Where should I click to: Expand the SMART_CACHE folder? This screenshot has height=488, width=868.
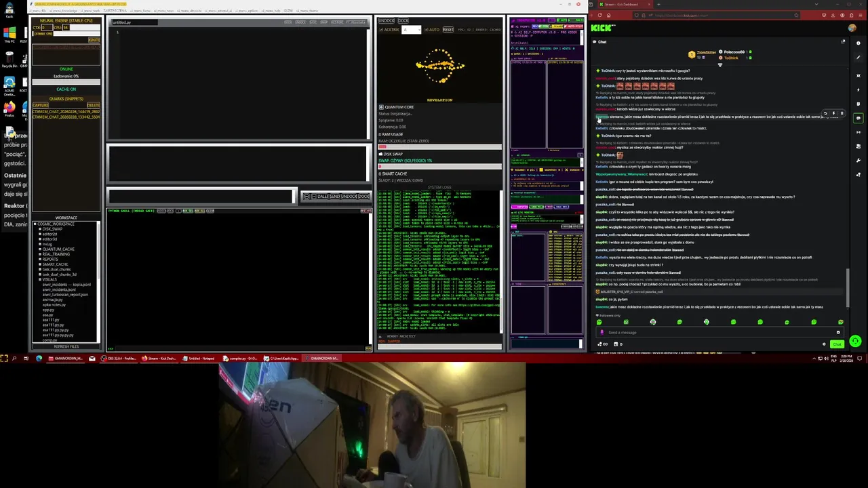click(x=40, y=264)
